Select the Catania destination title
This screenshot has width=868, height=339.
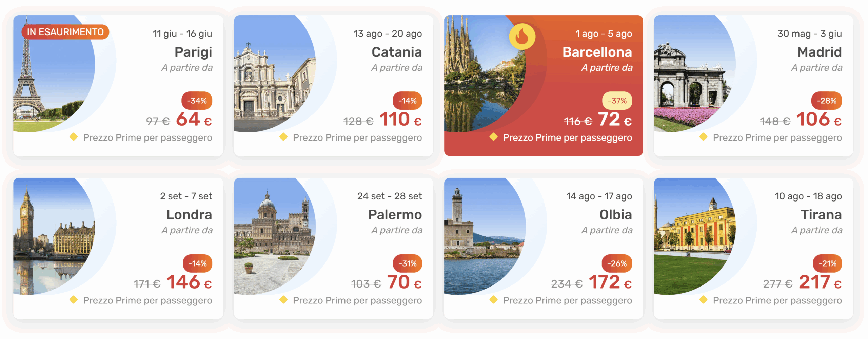coord(396,52)
